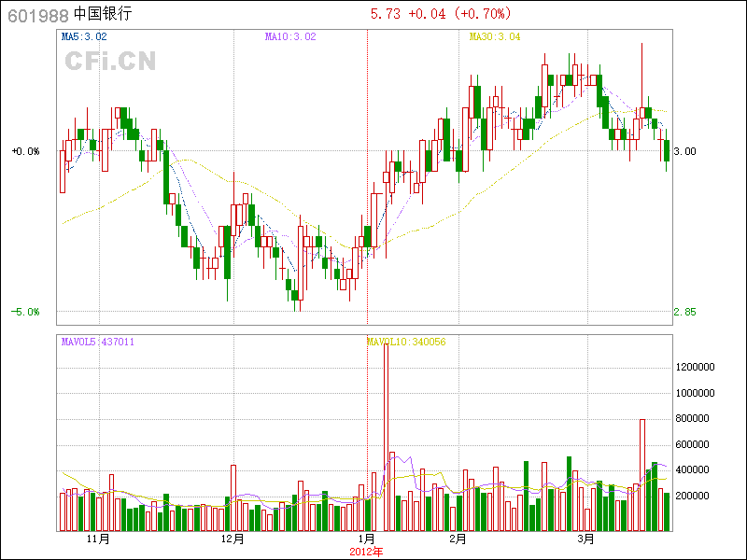Click the red 2012年 year label
747x560 pixels.
click(x=367, y=552)
